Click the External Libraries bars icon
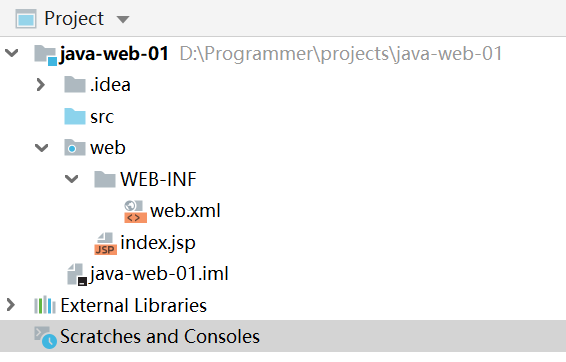The image size is (566, 362). (45, 305)
